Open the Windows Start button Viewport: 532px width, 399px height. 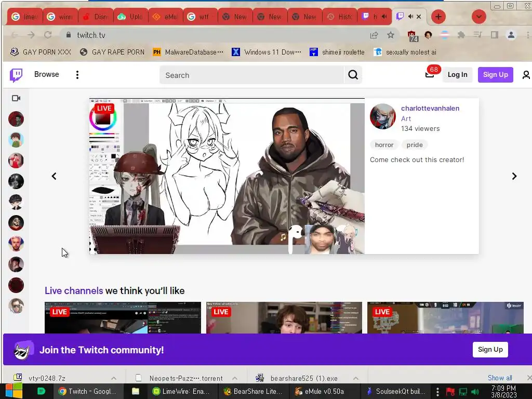coord(14,391)
